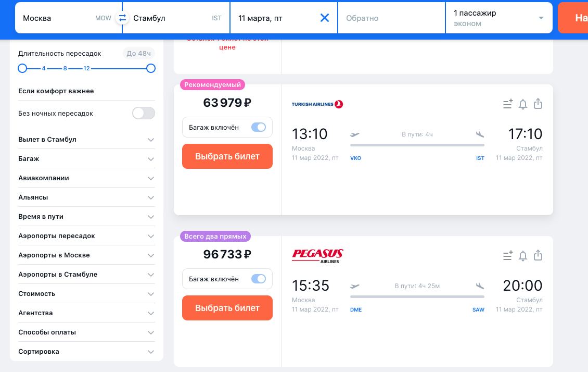Image resolution: width=588 pixels, height=372 pixels.
Task: Enable the Без ночных пересадок switch
Action: pyautogui.click(x=144, y=113)
